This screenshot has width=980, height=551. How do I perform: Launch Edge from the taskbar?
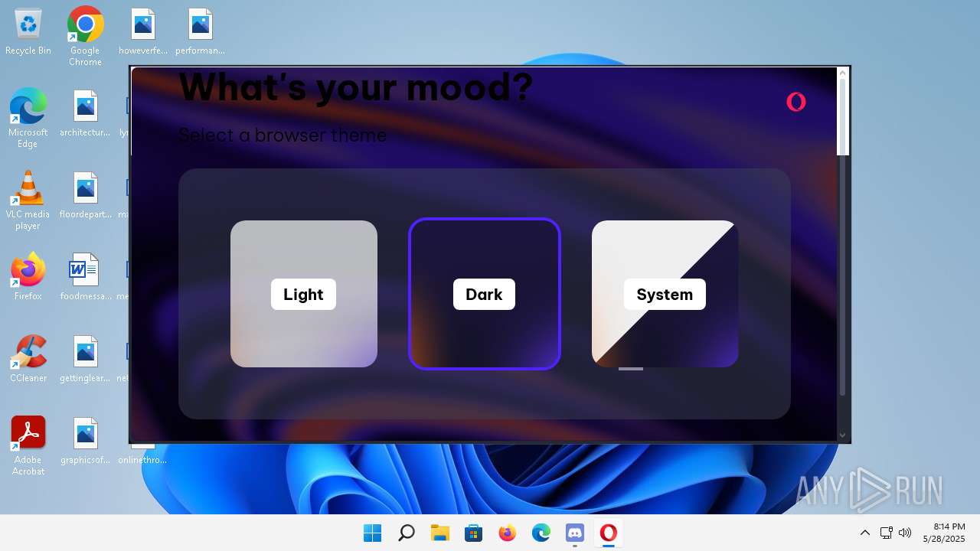pyautogui.click(x=541, y=533)
